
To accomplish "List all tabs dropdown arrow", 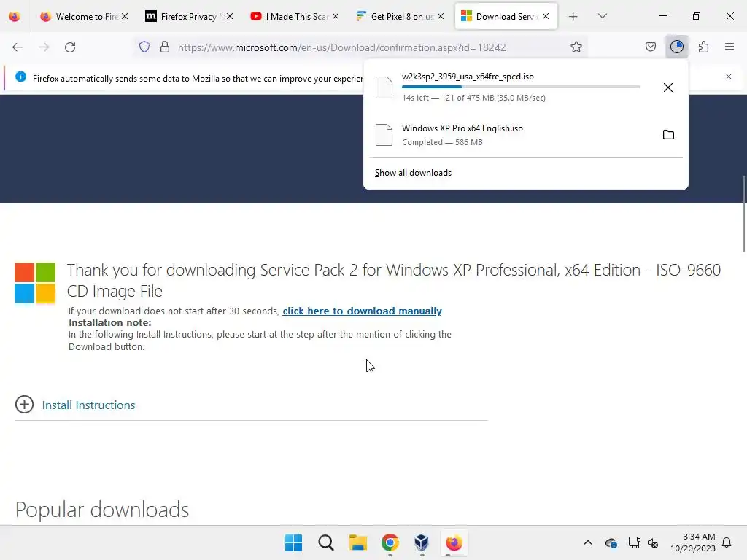I will 602,17.
